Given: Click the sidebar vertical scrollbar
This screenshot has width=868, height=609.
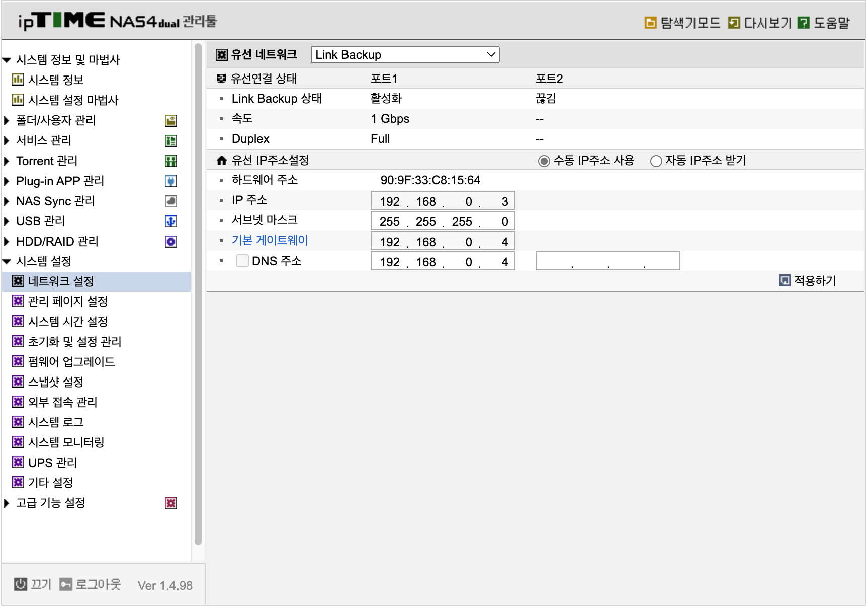Looking at the screenshot, I should click(198, 294).
